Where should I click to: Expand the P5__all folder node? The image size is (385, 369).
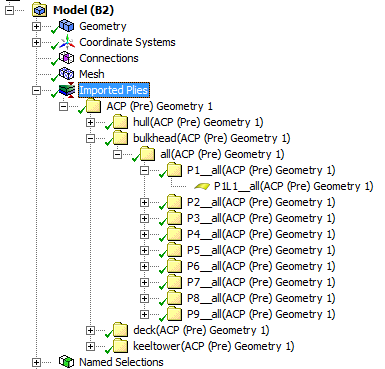(x=144, y=250)
